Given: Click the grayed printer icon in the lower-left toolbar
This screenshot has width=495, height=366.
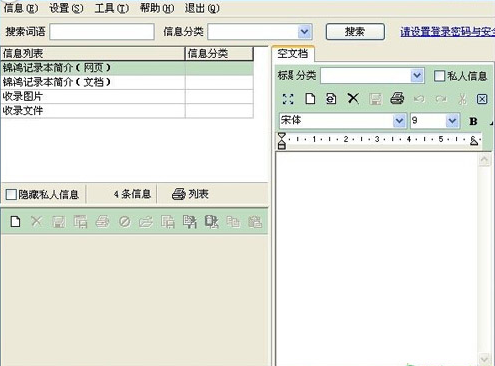Looking at the screenshot, I should pyautogui.click(x=102, y=222).
